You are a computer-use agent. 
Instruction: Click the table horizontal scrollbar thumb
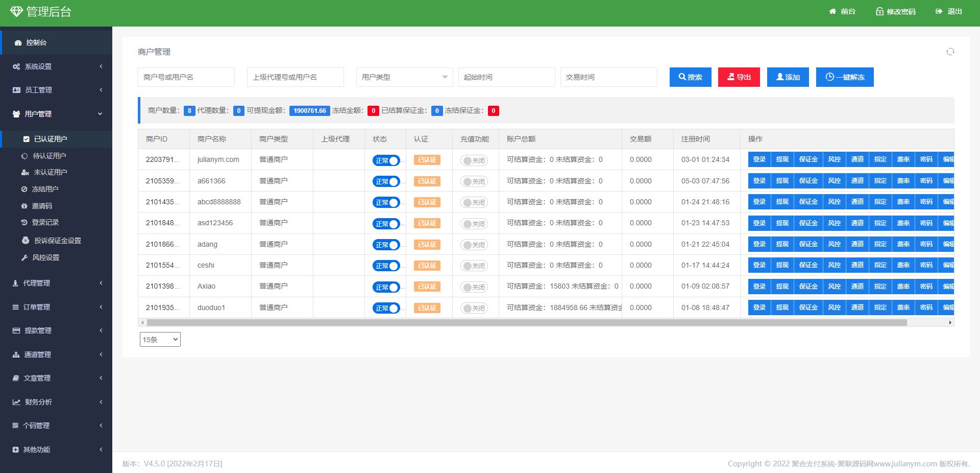click(527, 322)
